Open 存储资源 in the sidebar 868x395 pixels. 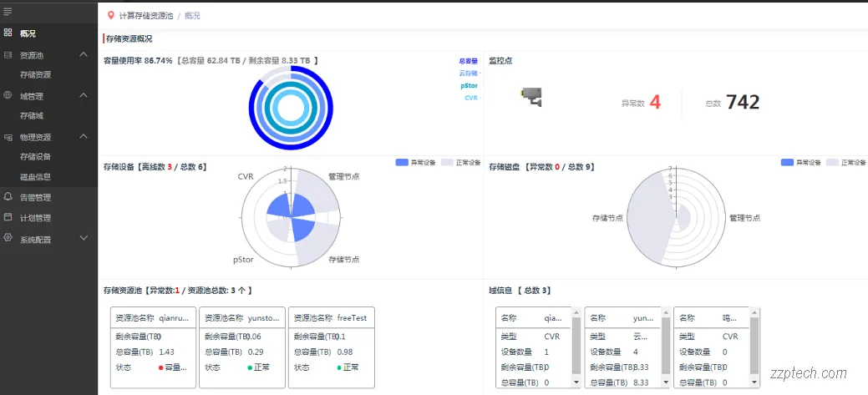pos(35,74)
